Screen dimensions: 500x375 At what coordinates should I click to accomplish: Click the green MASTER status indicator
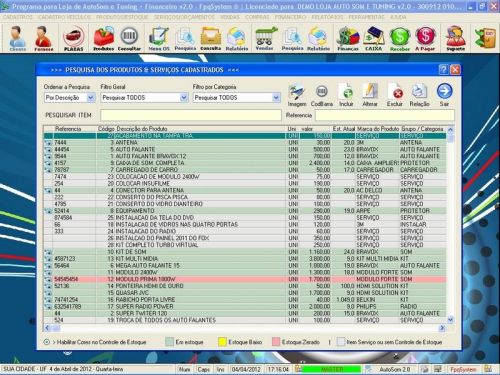click(x=332, y=369)
